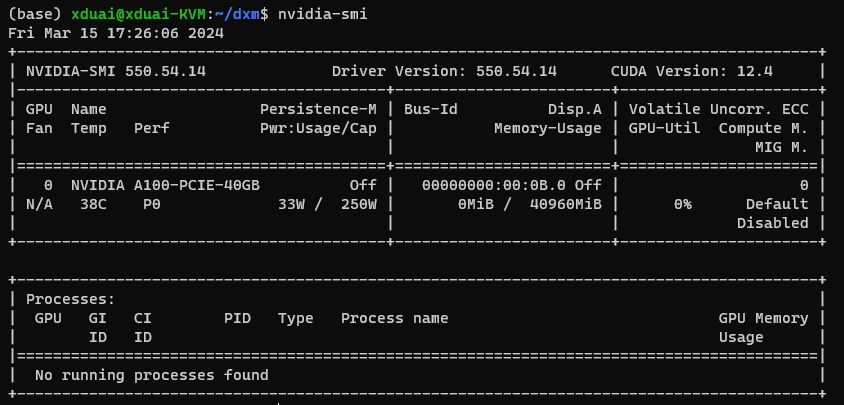Viewport: 844px width, 405px height.
Task: Click the Process name column header
Action: coord(394,318)
